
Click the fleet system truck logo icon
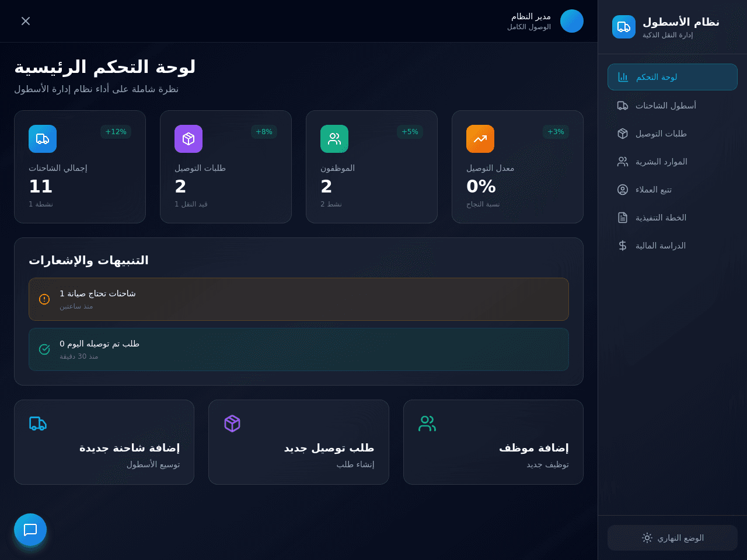pyautogui.click(x=624, y=27)
